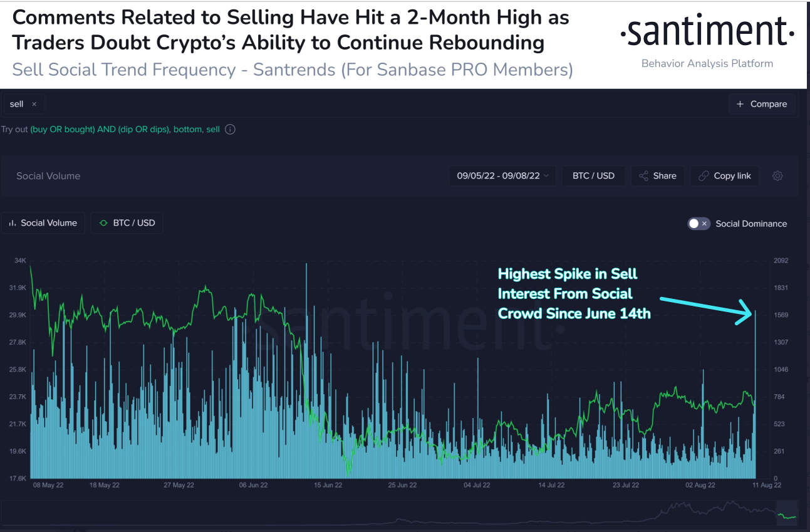Viewport: 810px width, 532px height.
Task: Click the Copy link chain icon
Action: pos(704,175)
